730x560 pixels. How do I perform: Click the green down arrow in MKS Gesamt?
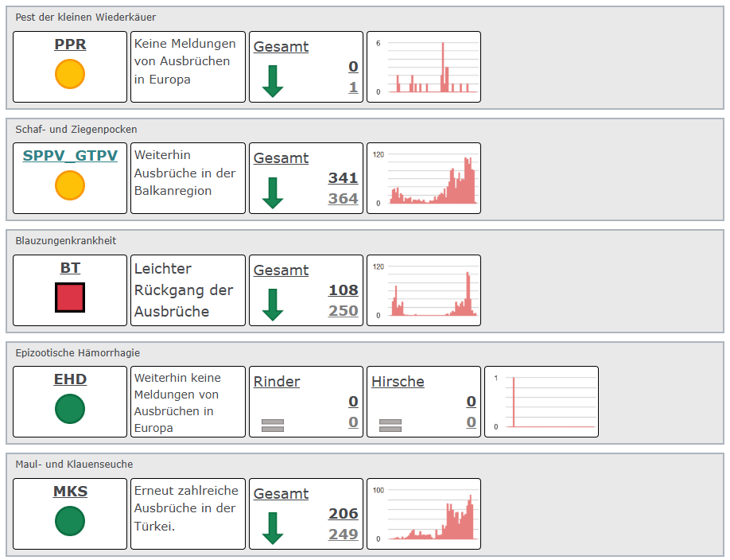tap(273, 528)
